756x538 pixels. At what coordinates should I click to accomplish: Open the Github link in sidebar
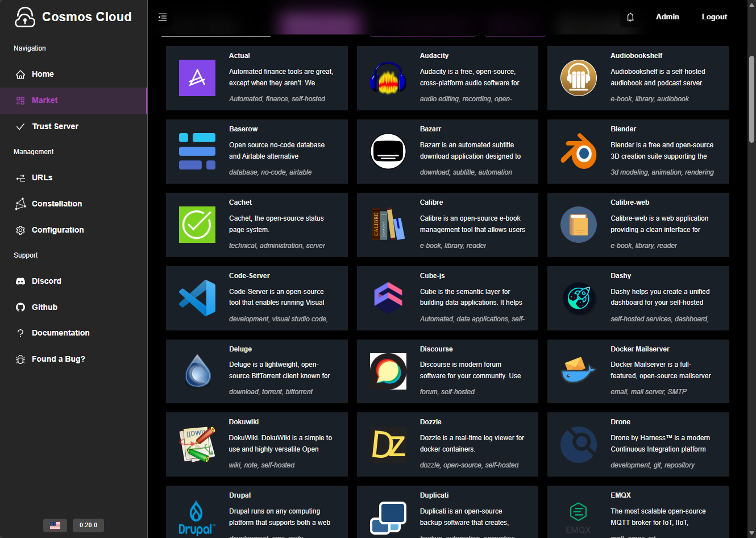point(73,307)
